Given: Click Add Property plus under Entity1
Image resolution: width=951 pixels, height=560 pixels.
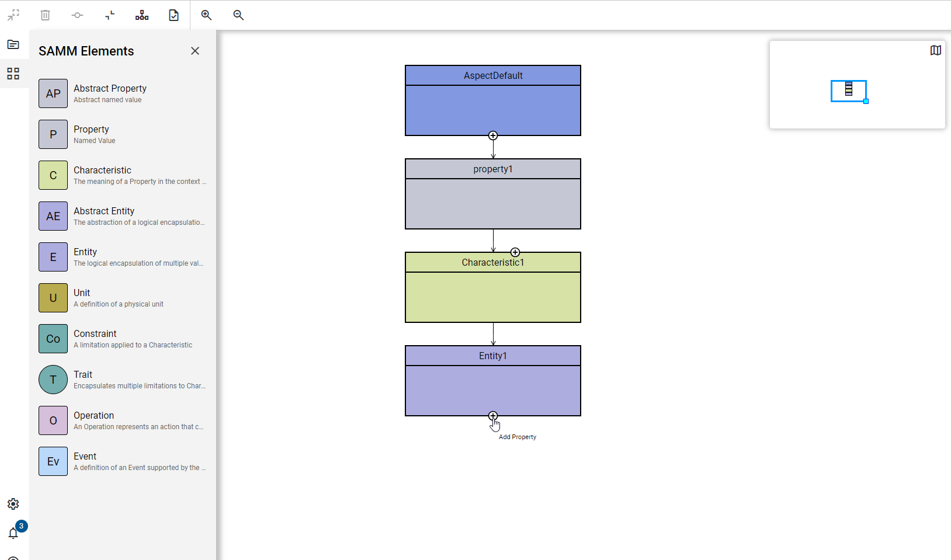Looking at the screenshot, I should pos(493,416).
